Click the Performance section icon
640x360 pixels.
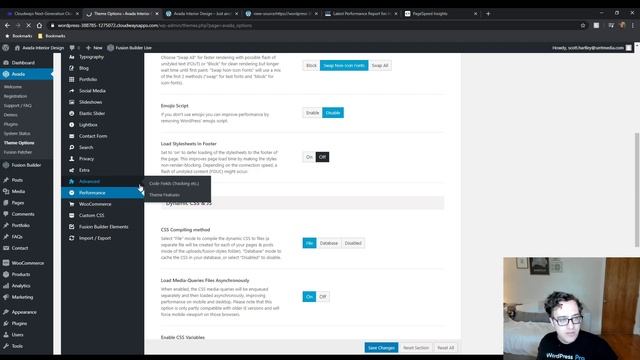pyautogui.click(x=72, y=193)
